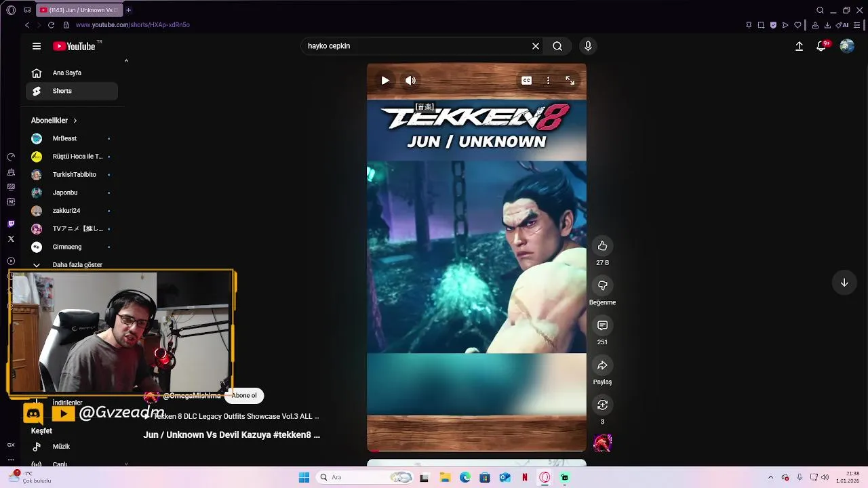Open the Twitch icon in Opera sidebar
The image size is (868, 488).
click(11, 224)
